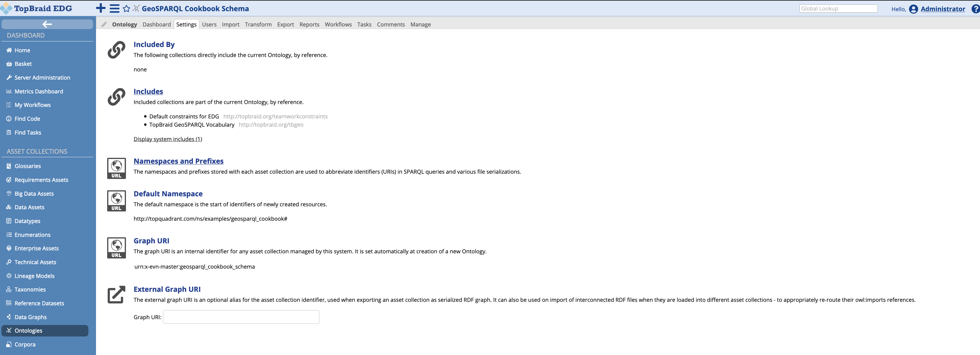Image resolution: width=980 pixels, height=355 pixels.
Task: Open the Export tab
Action: (x=285, y=24)
